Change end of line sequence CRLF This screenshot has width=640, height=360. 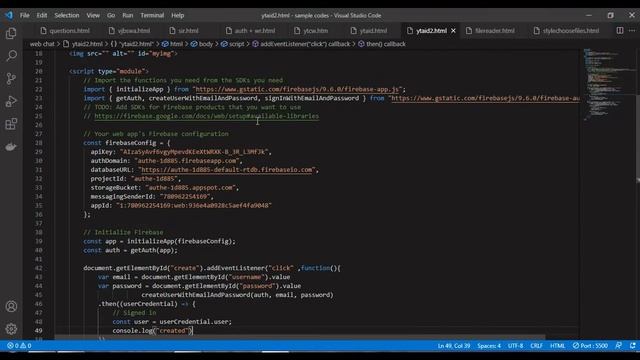point(536,346)
